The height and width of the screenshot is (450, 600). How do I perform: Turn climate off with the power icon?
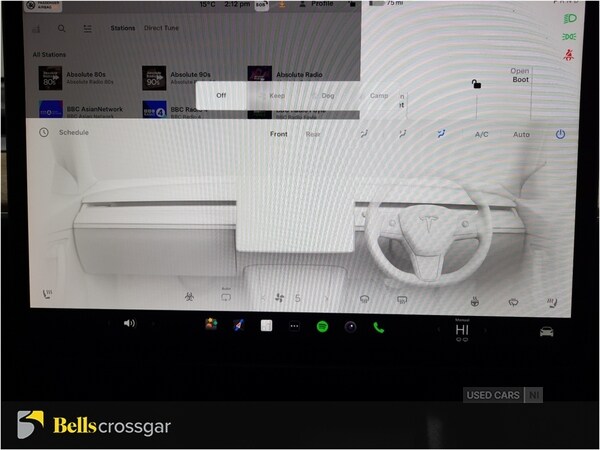(x=560, y=134)
